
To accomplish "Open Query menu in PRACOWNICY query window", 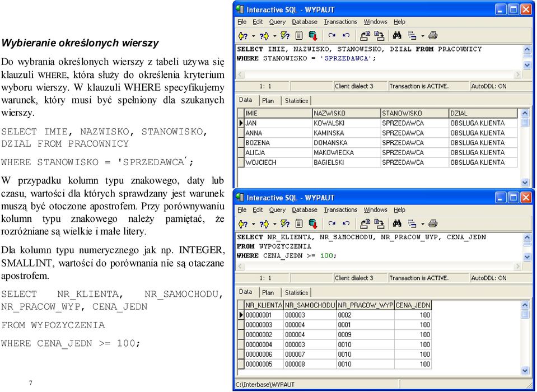I will [x=277, y=22].
